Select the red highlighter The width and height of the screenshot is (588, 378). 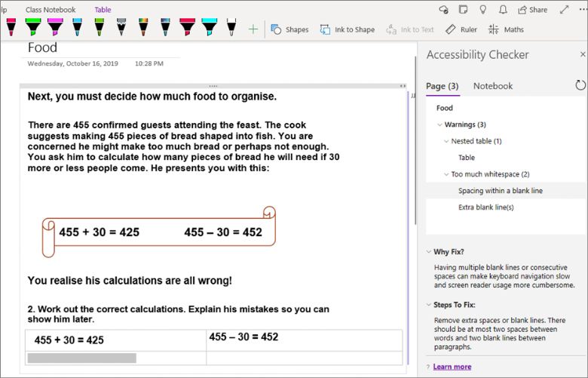[187, 27]
